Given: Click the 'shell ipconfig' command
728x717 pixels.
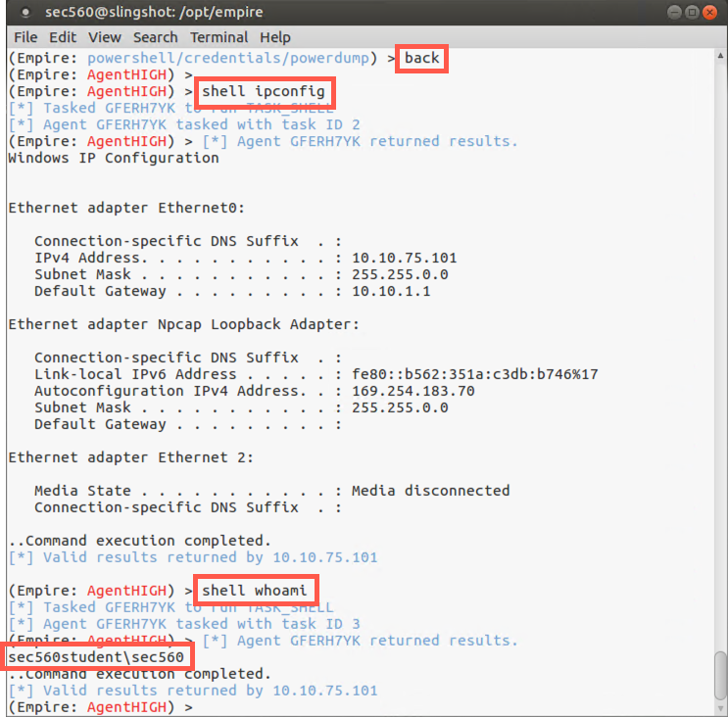Looking at the screenshot, I should [x=264, y=91].
